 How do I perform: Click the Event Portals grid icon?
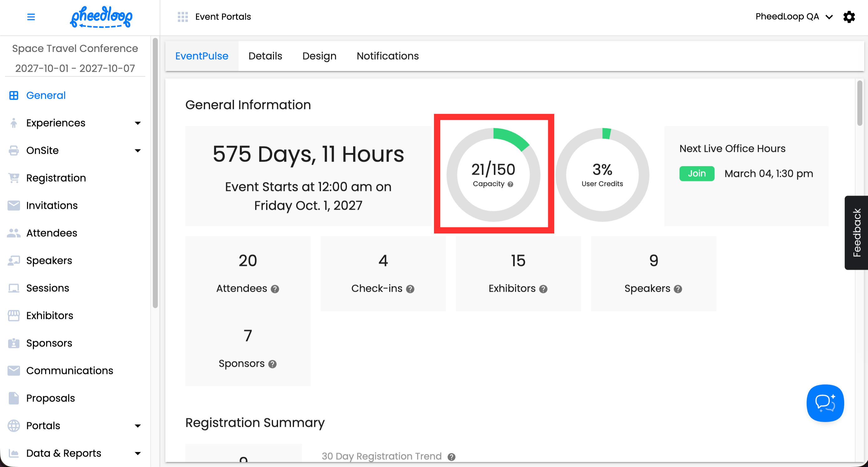click(x=183, y=17)
